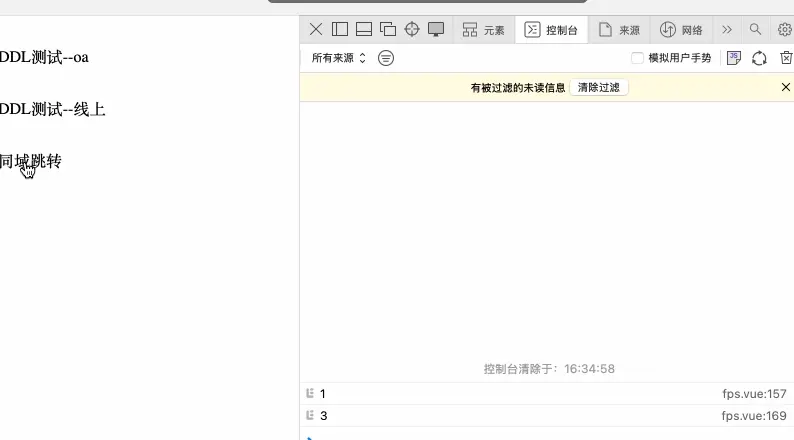Open the 所有来源 source dropdown
Screen dimensions: 794x440
pyautogui.click(x=338, y=58)
